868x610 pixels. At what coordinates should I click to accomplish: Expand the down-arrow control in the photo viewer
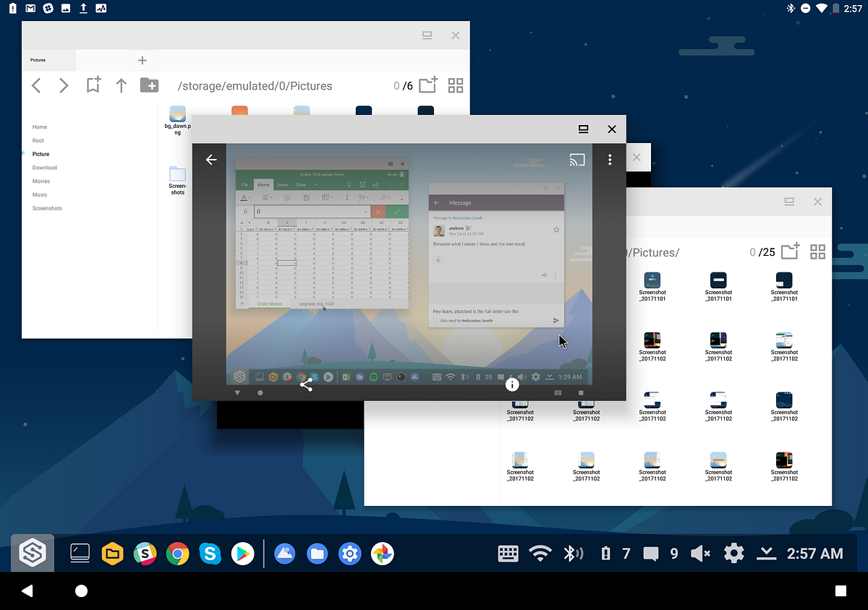click(x=237, y=392)
